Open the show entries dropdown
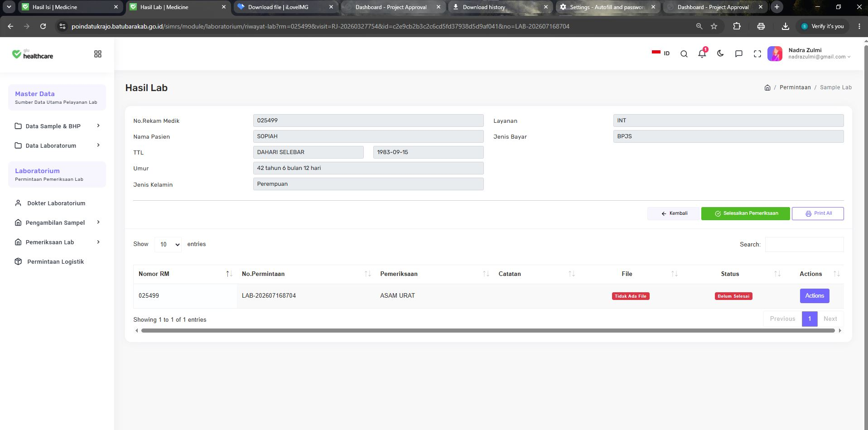The image size is (868, 430). pos(168,244)
